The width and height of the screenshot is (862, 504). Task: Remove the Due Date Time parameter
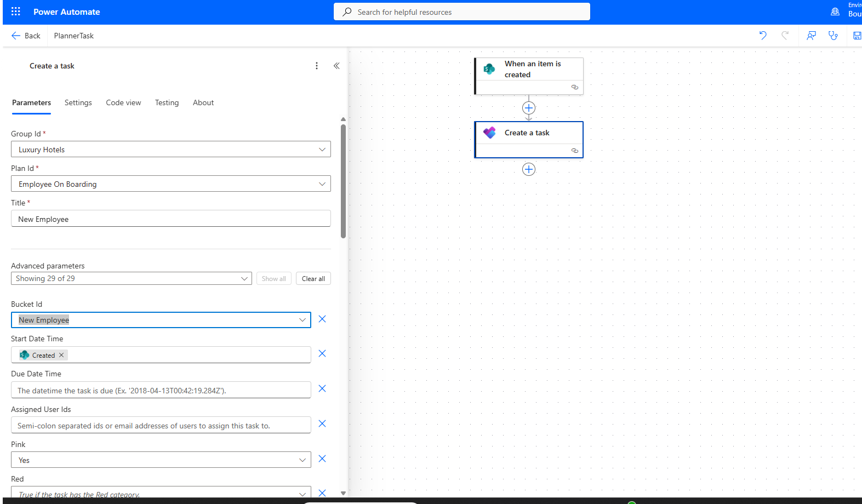tap(322, 388)
